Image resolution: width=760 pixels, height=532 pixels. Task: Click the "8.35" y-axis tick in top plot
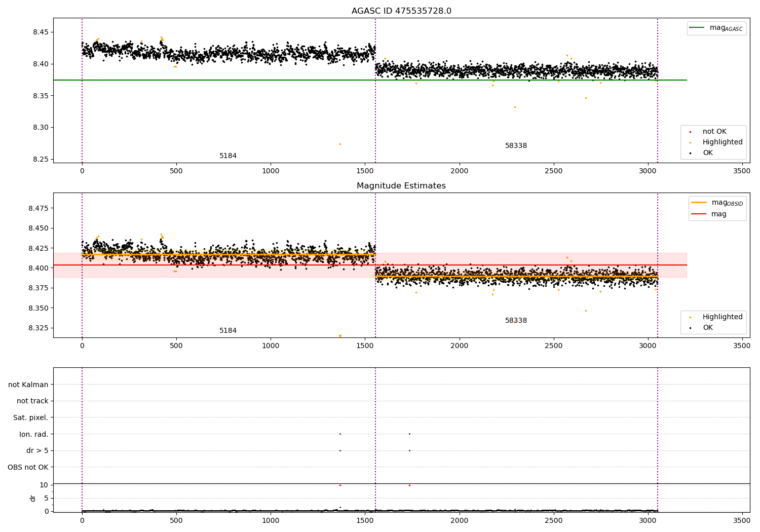41,96
